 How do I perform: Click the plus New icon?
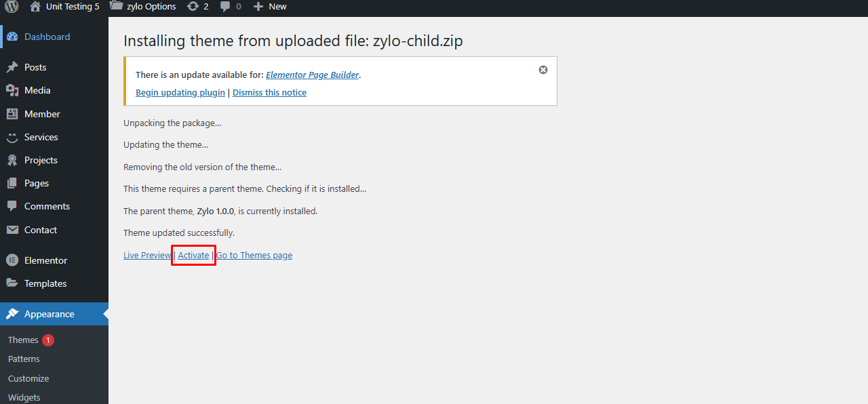point(258,7)
